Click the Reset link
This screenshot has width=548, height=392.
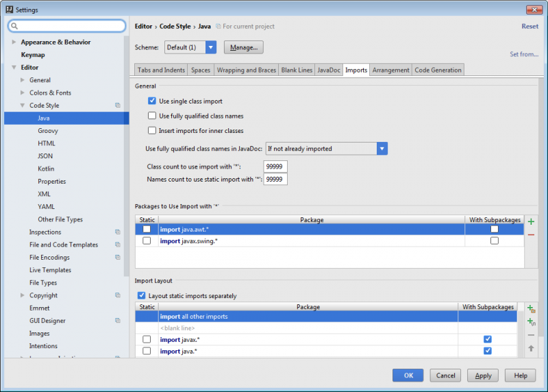[x=530, y=27]
